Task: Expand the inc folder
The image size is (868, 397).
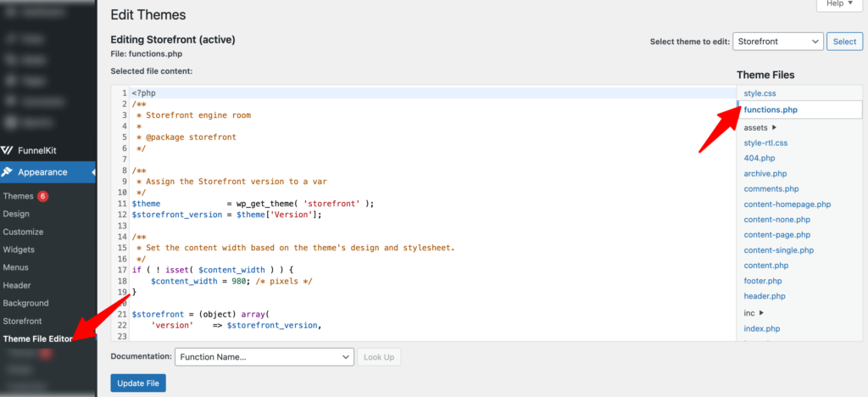Action: [x=754, y=313]
